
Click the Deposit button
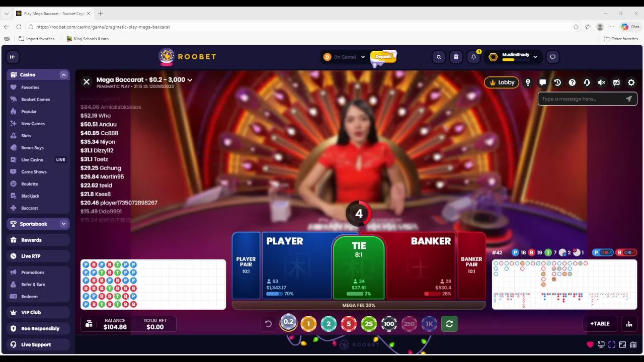[x=383, y=57]
